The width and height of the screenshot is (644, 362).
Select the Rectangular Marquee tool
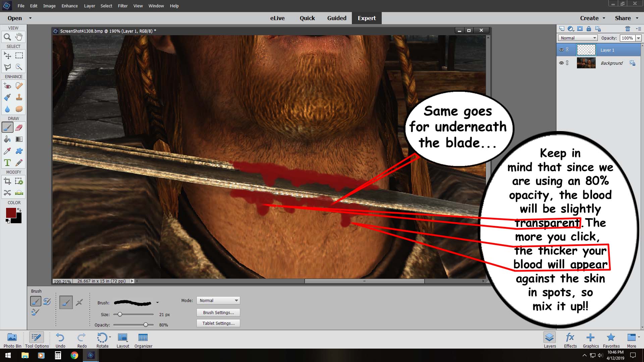pyautogui.click(x=19, y=55)
